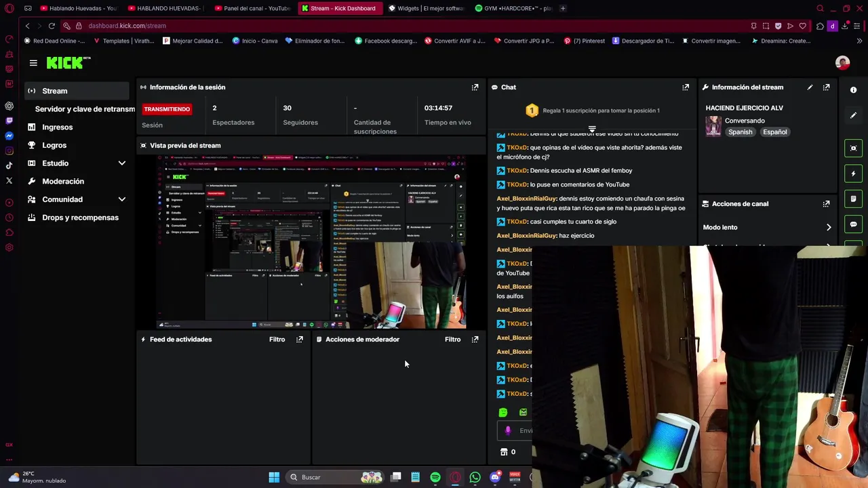Toggle the stream preview widget in right rail
The width and height of the screenshot is (868, 488).
pyautogui.click(x=853, y=148)
